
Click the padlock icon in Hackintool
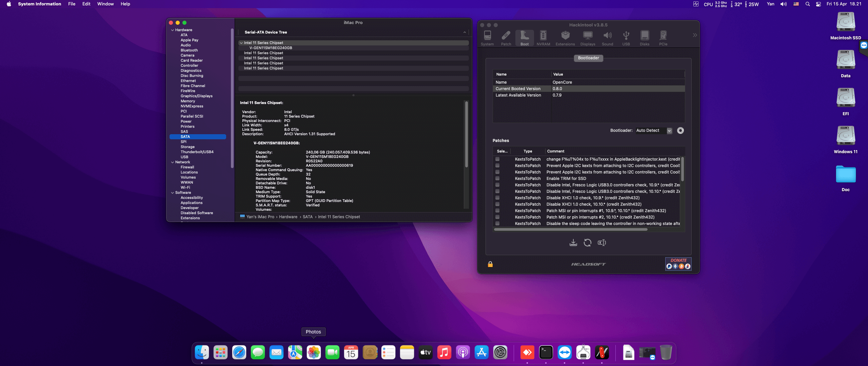click(490, 264)
